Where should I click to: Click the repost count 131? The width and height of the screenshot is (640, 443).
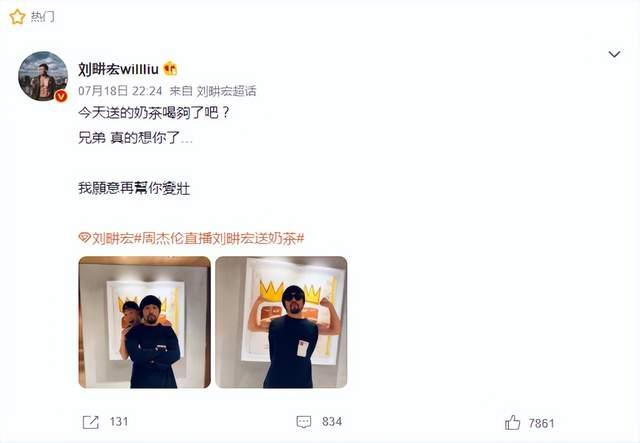point(119,422)
